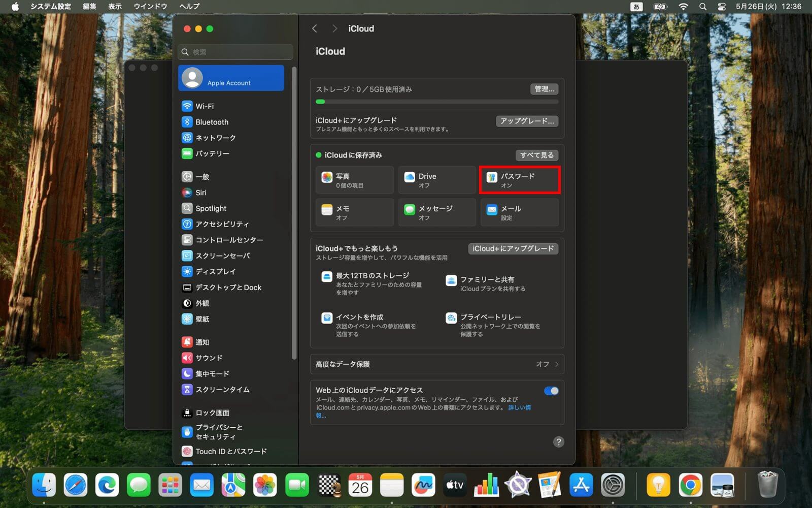The image size is (812, 508).
Task: Select the Apple Account row
Action: click(x=231, y=78)
